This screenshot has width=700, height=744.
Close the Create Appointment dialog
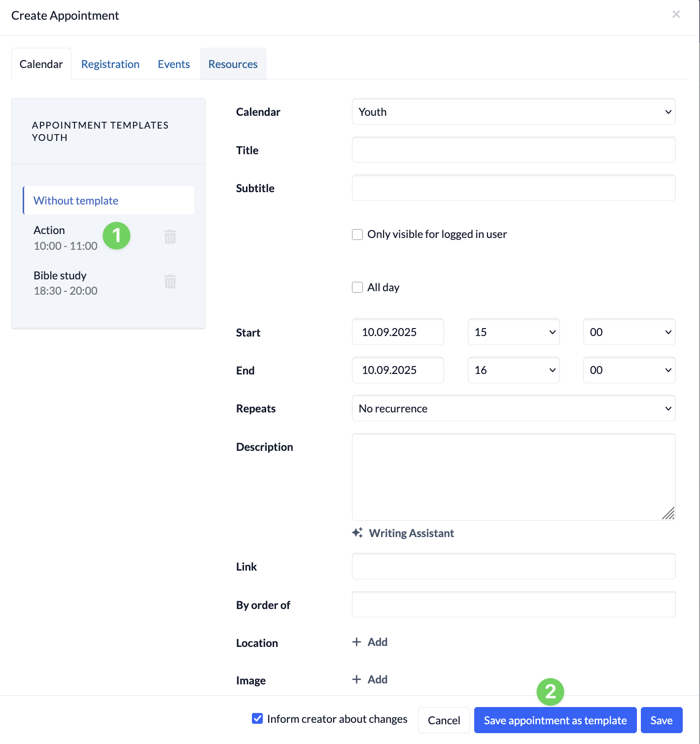tap(676, 14)
